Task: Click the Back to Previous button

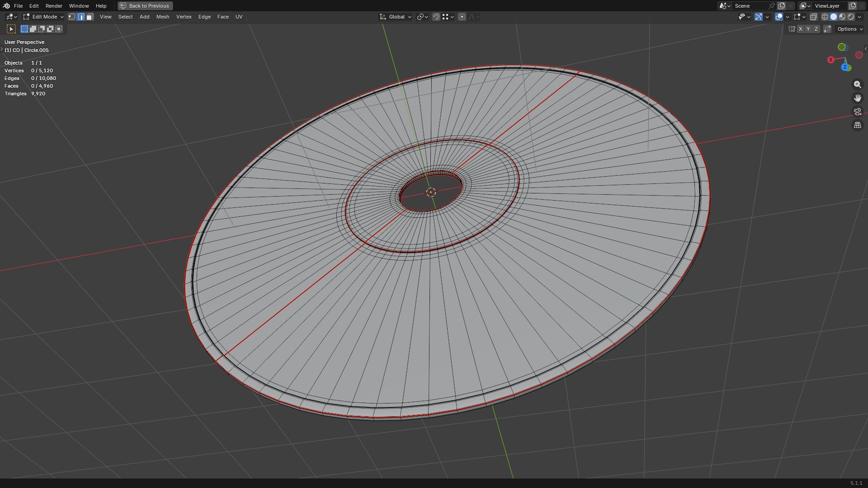Action: coord(145,6)
